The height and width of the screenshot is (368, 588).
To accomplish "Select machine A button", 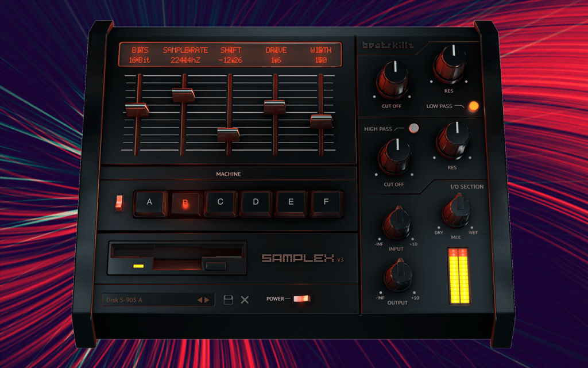I will [x=150, y=204].
